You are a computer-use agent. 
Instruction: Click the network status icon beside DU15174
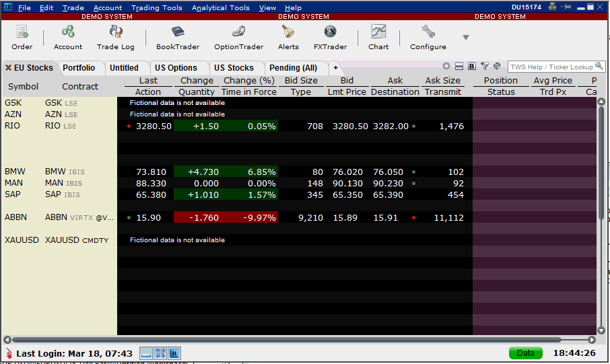click(552, 6)
